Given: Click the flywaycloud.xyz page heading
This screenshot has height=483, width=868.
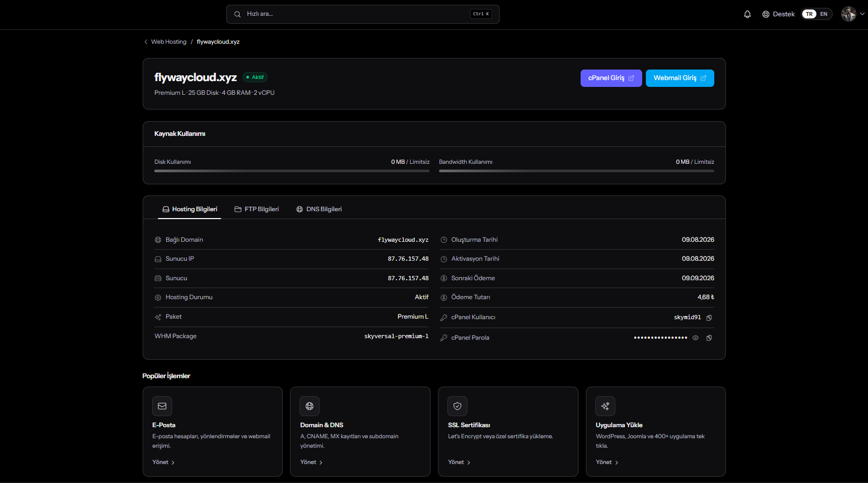Looking at the screenshot, I should (195, 77).
